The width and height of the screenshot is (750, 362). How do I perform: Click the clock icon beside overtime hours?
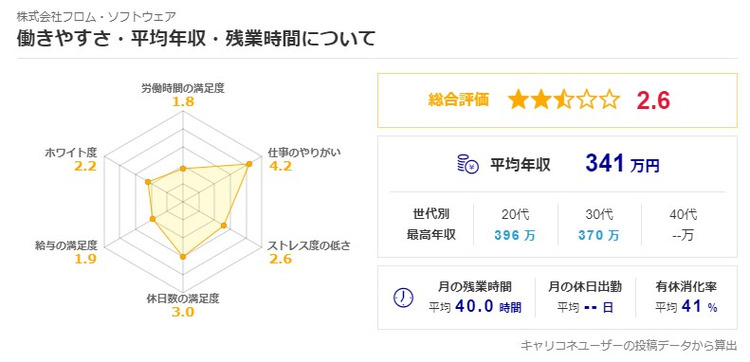[x=403, y=297]
